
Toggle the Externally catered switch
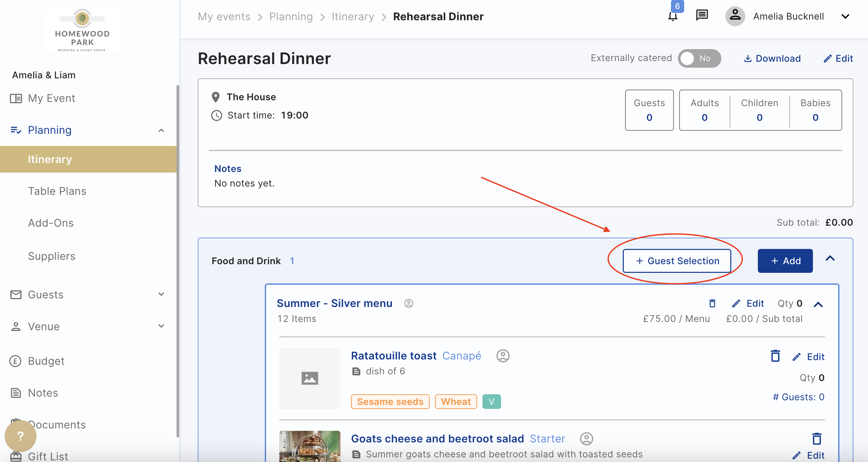699,58
